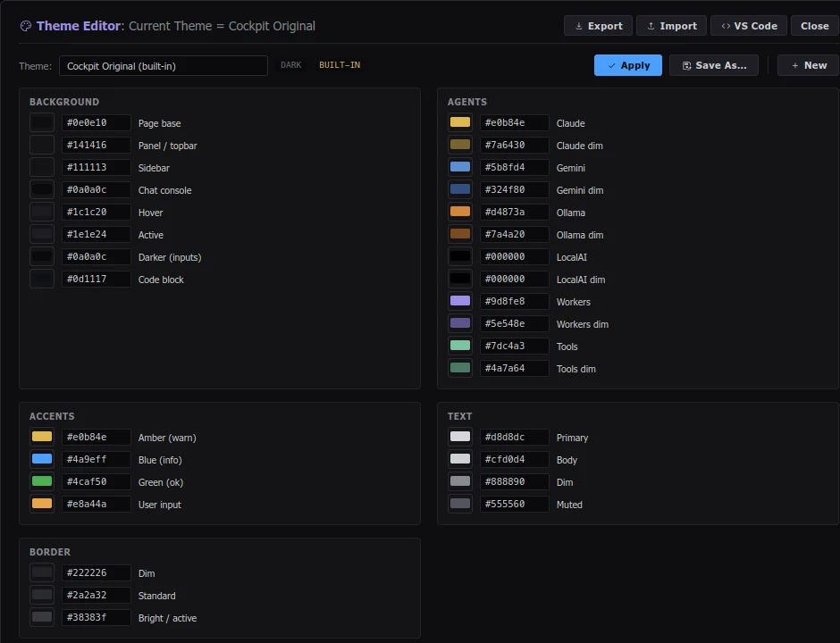The width and height of the screenshot is (840, 643).
Task: Edit the Hover background hex field
Action: (97, 212)
